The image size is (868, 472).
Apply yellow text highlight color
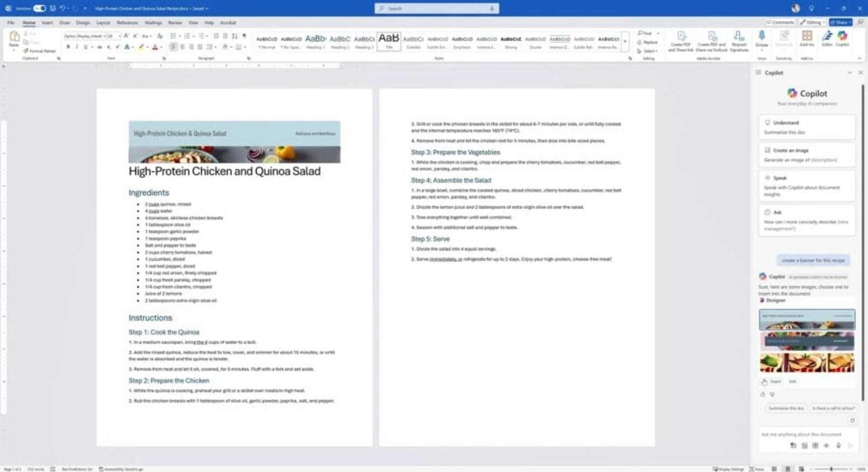click(x=141, y=47)
